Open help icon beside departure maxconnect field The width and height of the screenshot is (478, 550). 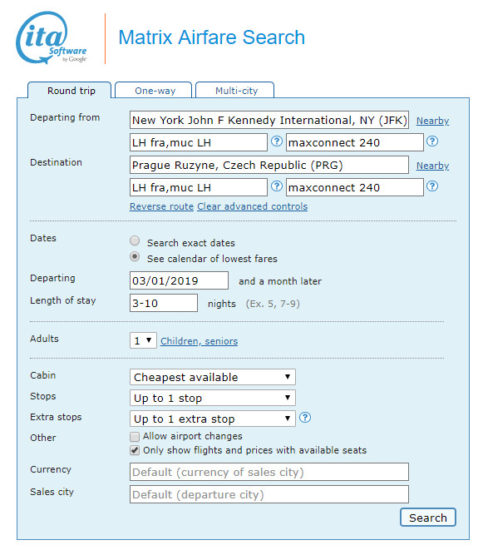point(432,141)
